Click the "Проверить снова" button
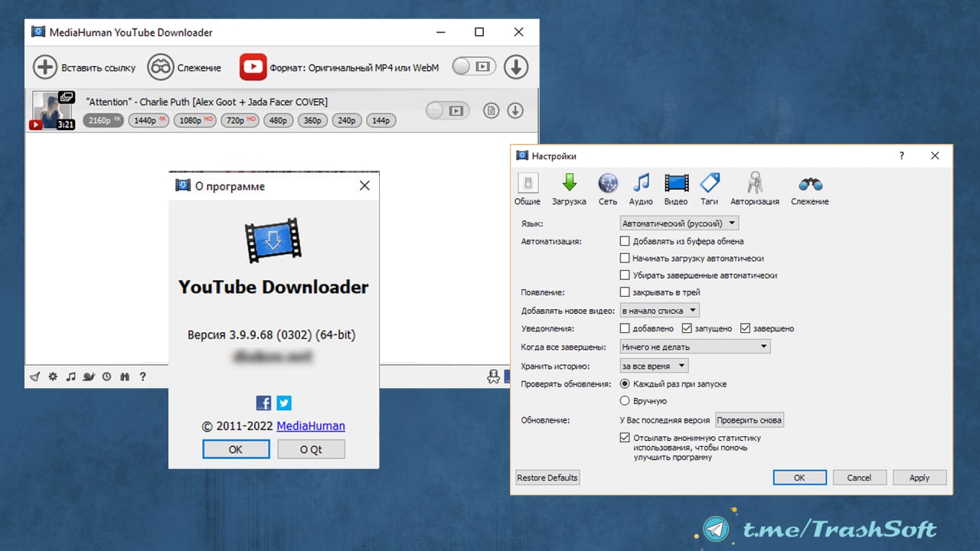This screenshot has height=551, width=980. point(750,420)
